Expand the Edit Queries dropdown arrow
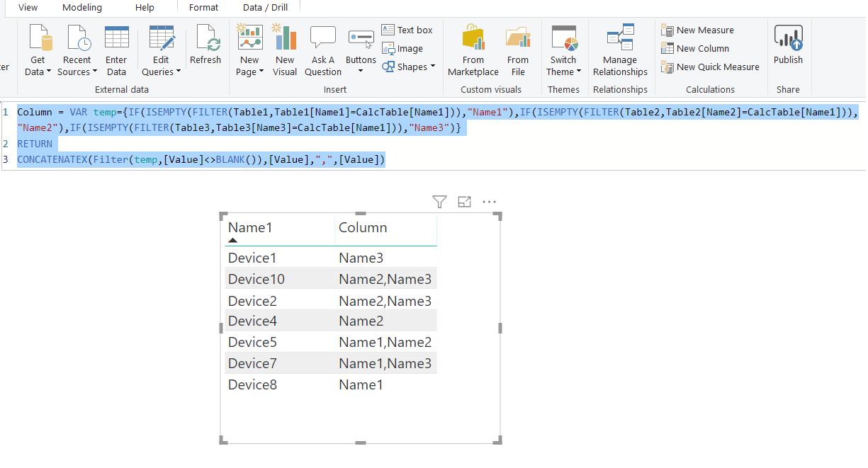 click(178, 72)
